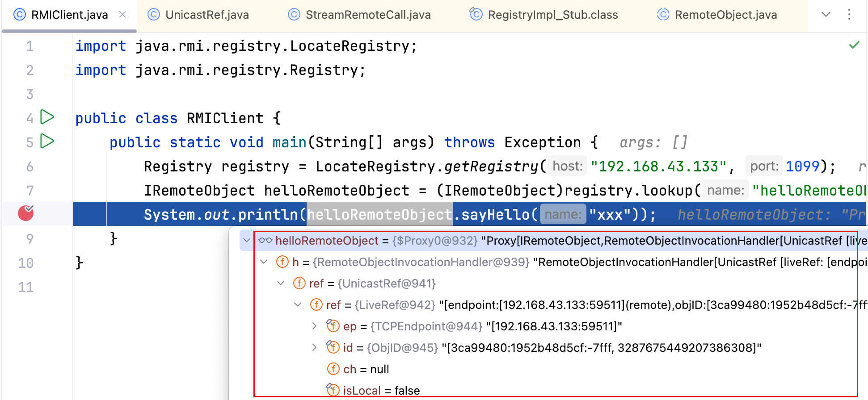Collapse the h RemoteObjectInvocationHandler node
868x400 pixels.
click(264, 262)
